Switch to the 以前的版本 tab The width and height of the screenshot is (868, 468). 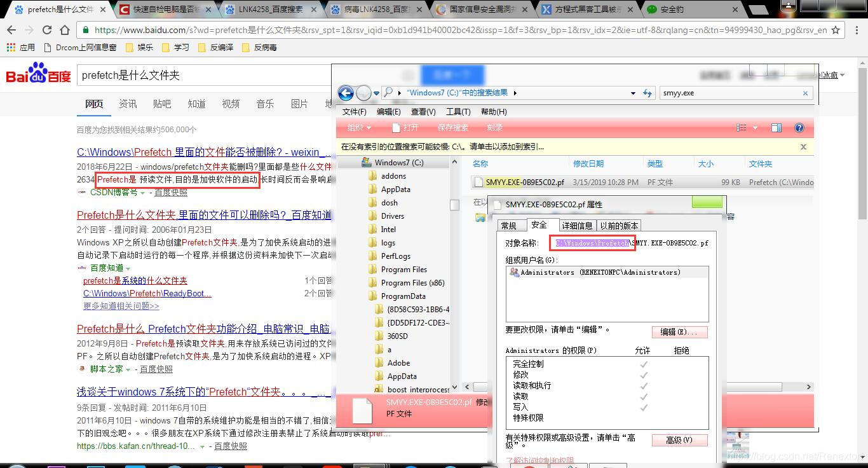click(619, 226)
